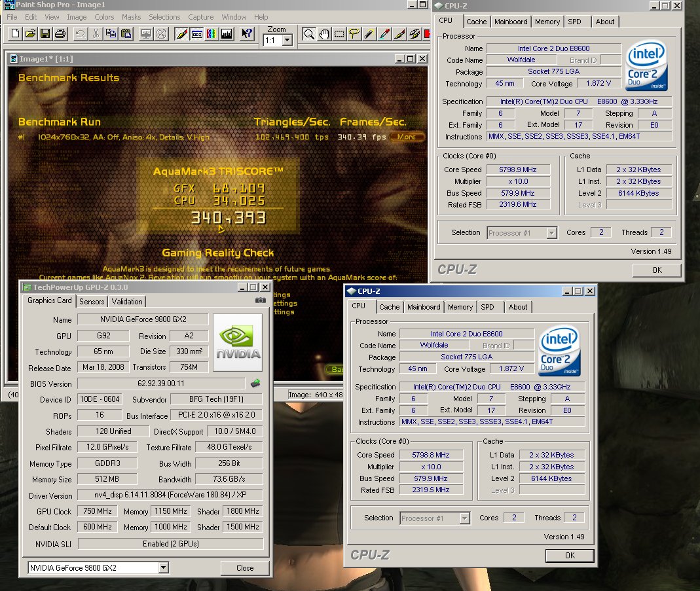Click the BIOS save icon next to 62.92.39.00.11
700x591 pixels.
[x=255, y=383]
